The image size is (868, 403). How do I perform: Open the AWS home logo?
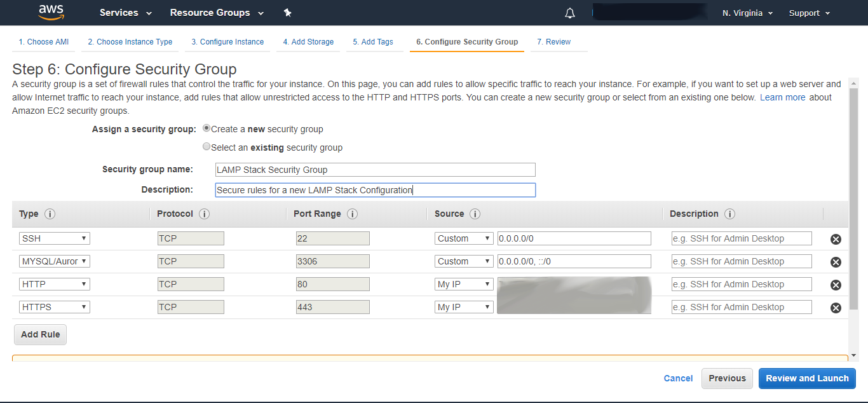[51, 12]
